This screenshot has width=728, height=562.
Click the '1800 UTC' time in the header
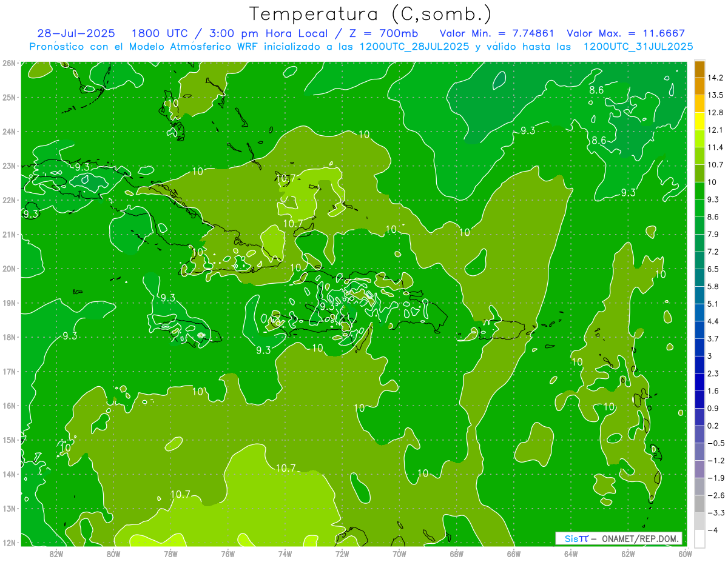161,33
